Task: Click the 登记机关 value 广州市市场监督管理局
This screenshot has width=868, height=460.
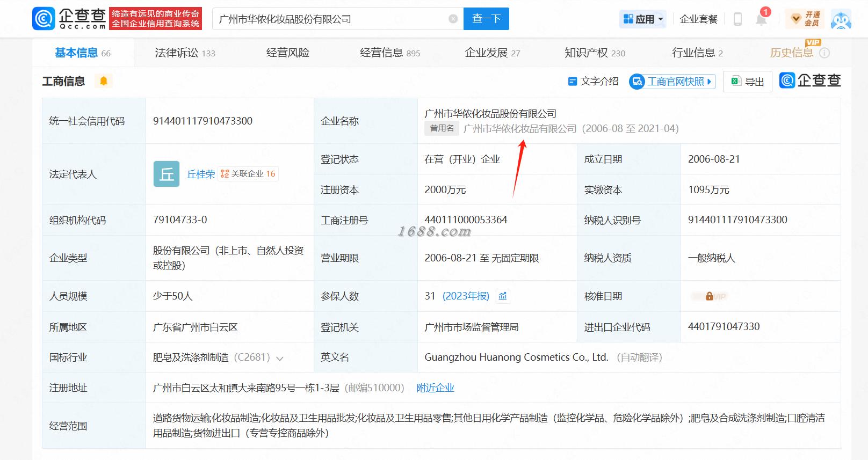Action: 472,327
